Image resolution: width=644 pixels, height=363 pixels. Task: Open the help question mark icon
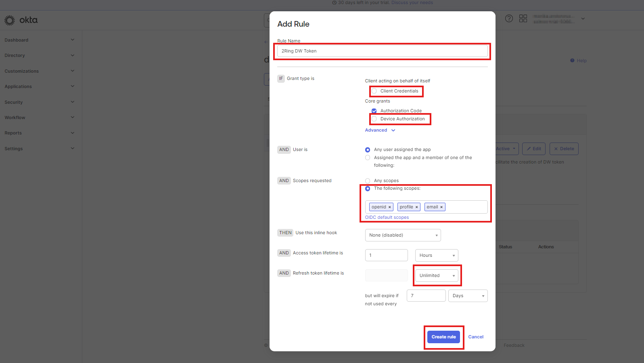click(509, 19)
